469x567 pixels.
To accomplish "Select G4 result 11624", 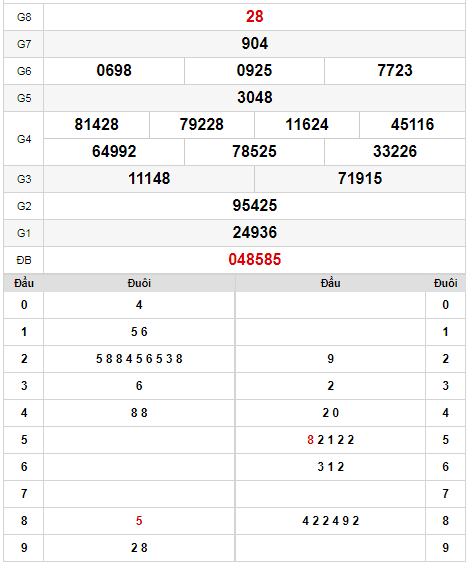I will click(307, 125).
